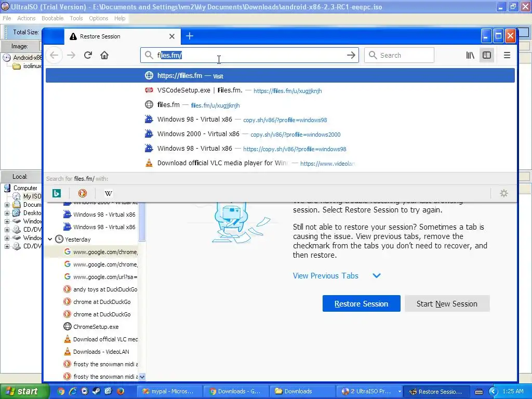Click the Firefox search box
The height and width of the screenshot is (399, 532).
[399, 55]
